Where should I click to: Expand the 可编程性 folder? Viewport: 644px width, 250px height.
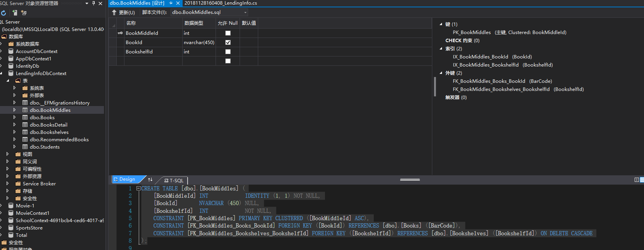tap(8, 169)
